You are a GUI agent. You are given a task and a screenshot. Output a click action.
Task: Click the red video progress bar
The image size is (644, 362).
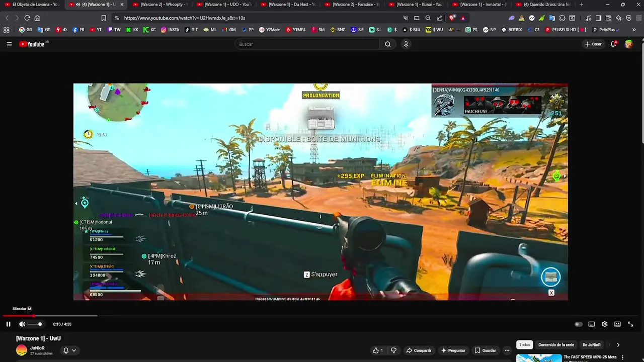click(18, 316)
